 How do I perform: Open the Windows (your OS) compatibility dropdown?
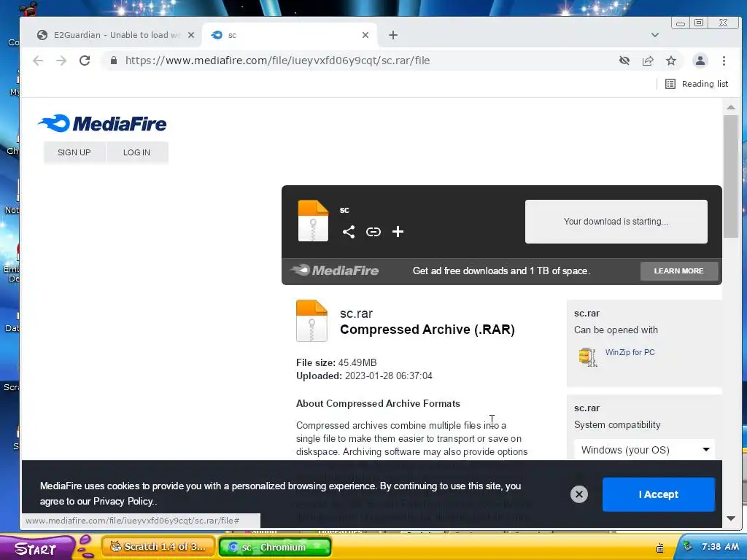click(644, 449)
